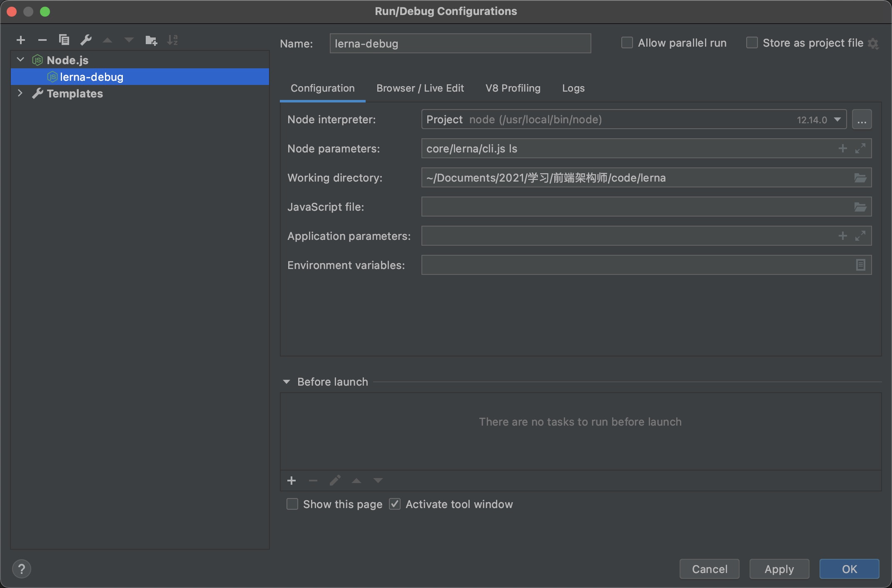Browse node interpreters with ellipsis button
Image resolution: width=892 pixels, height=588 pixels.
(x=862, y=120)
